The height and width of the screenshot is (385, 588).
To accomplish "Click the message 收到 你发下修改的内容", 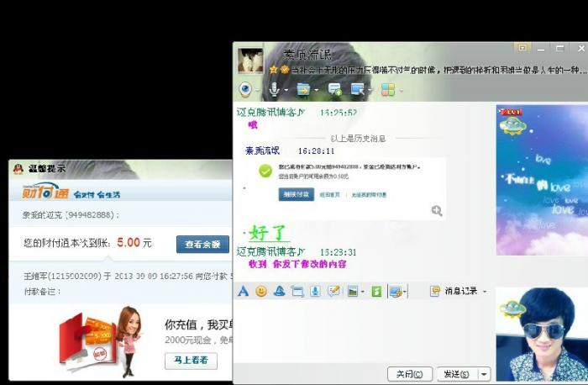I will coord(297,264).
